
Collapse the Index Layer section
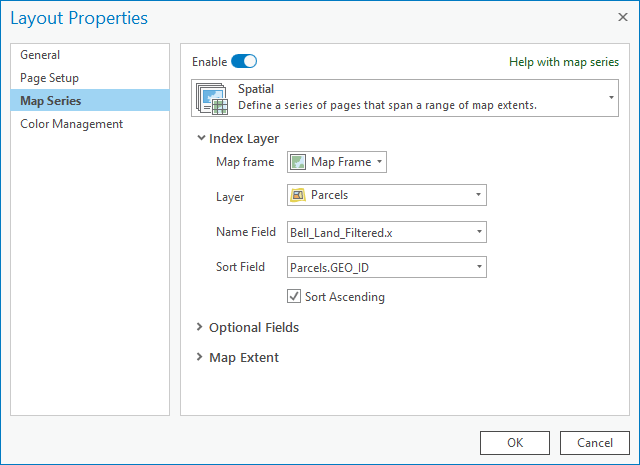(200, 138)
